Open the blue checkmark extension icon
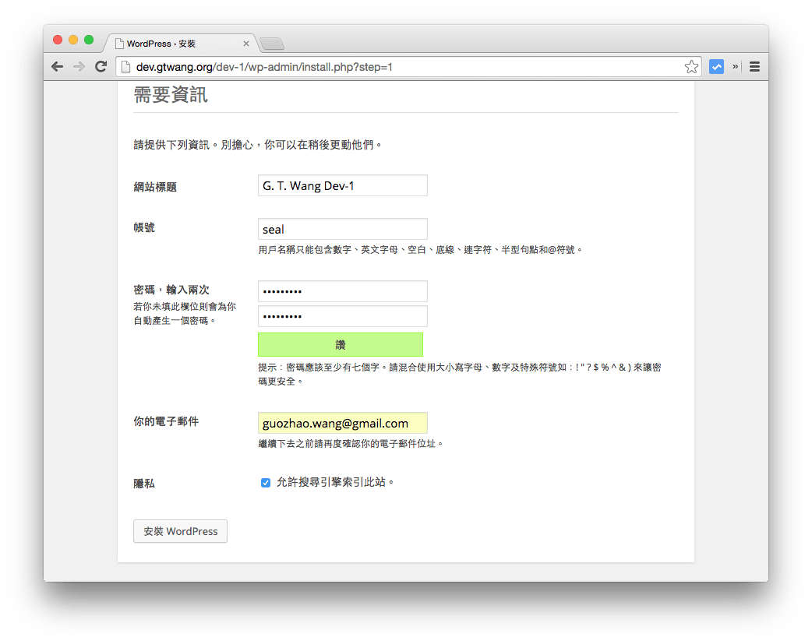The height and width of the screenshot is (644, 812). coord(716,66)
